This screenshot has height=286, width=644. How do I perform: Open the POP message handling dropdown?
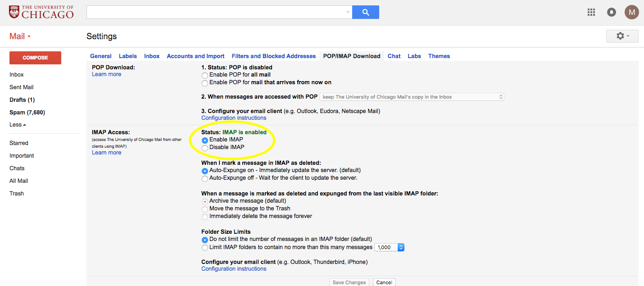(412, 97)
